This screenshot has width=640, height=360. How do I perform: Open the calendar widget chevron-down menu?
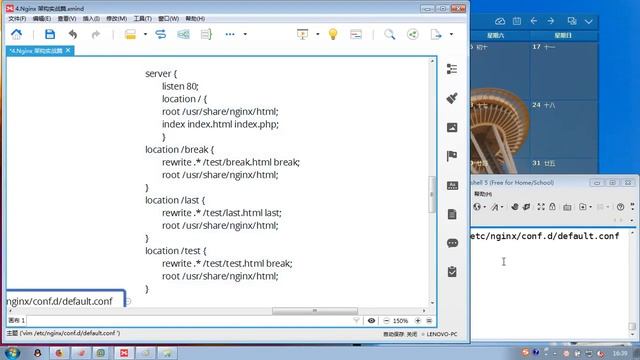588,21
